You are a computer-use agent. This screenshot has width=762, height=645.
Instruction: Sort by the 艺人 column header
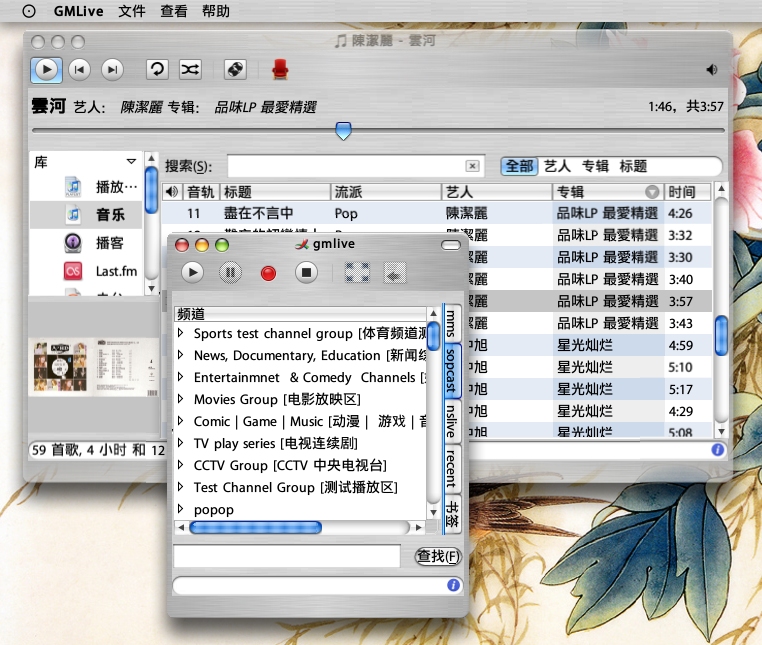pyautogui.click(x=497, y=192)
